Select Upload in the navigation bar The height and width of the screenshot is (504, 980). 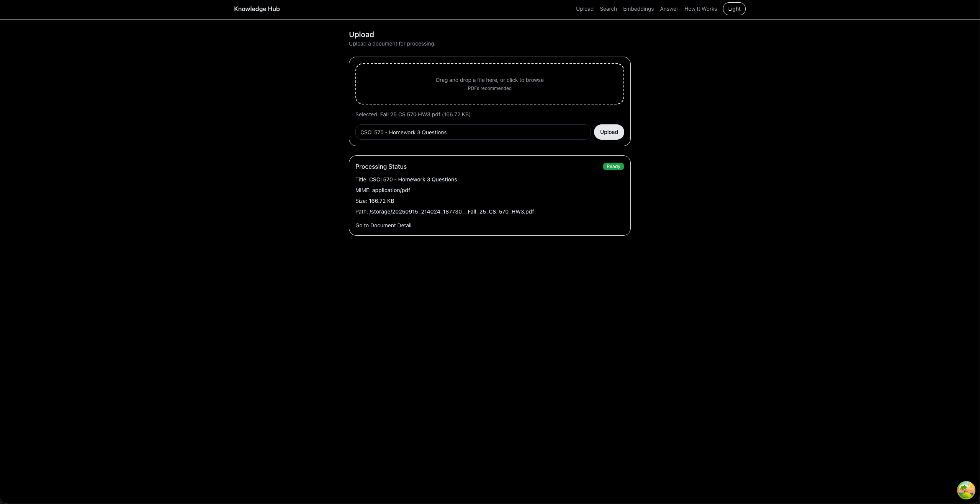pos(584,8)
